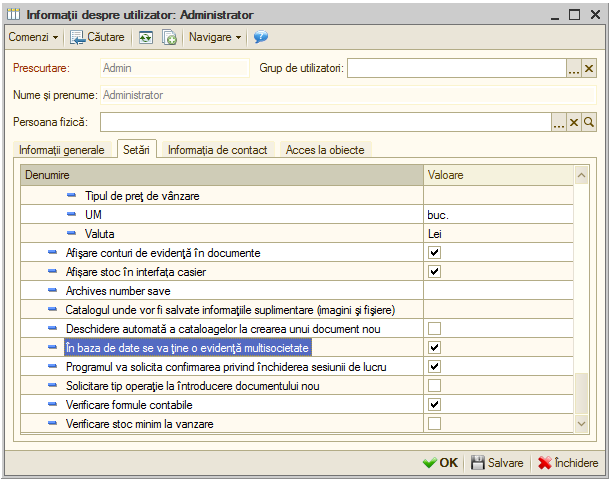This screenshot has height=481, width=611.
Task: Click the OK button
Action: point(440,463)
